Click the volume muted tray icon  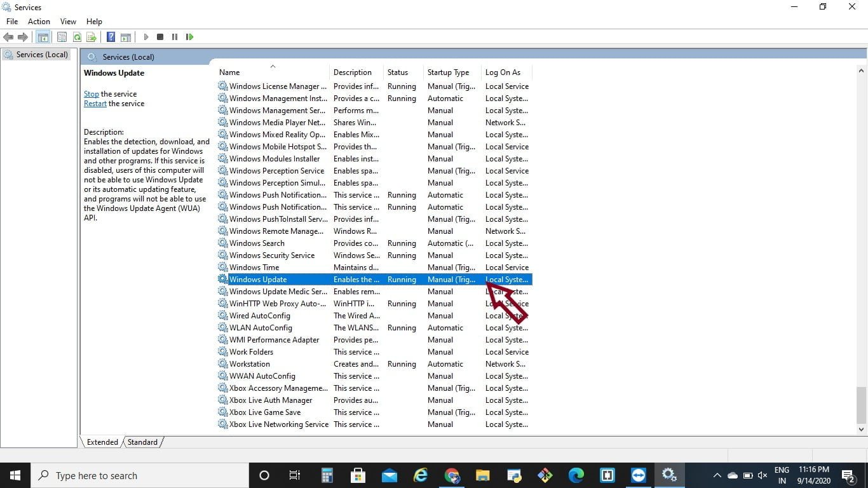763,475
